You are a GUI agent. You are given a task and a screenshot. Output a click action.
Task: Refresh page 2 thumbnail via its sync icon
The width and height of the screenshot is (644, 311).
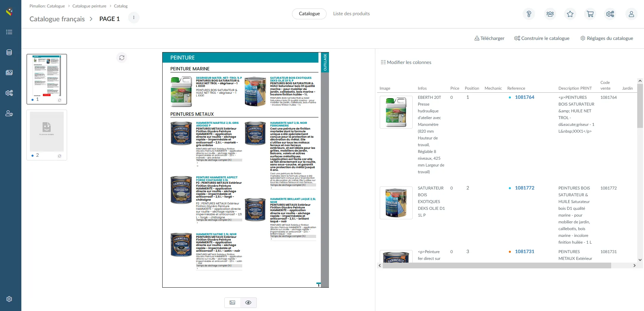click(60, 156)
